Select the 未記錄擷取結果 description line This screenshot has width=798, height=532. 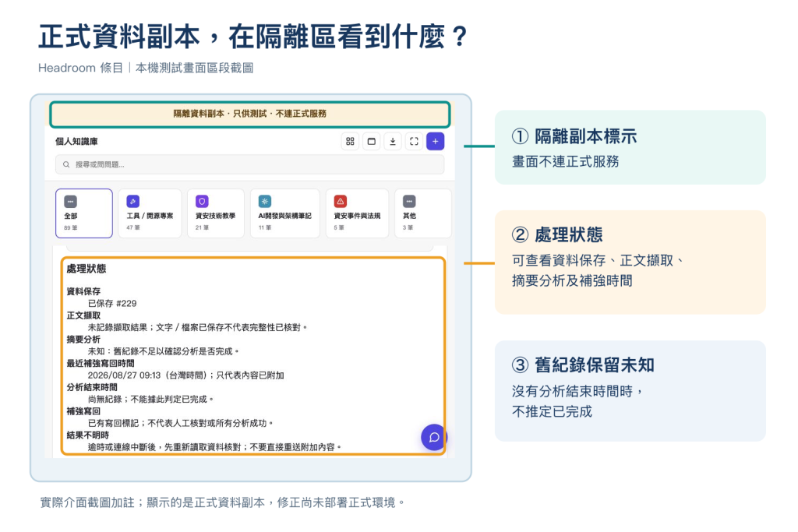[198, 328]
